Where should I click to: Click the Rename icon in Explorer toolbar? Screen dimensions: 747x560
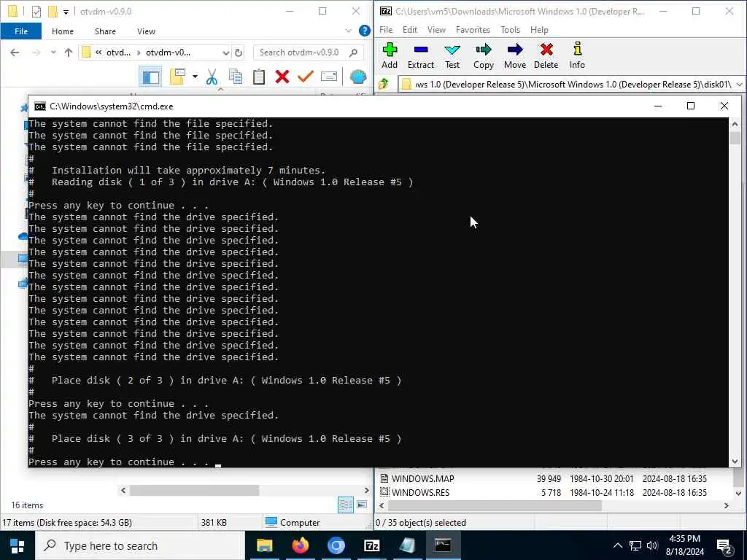pos(329,77)
